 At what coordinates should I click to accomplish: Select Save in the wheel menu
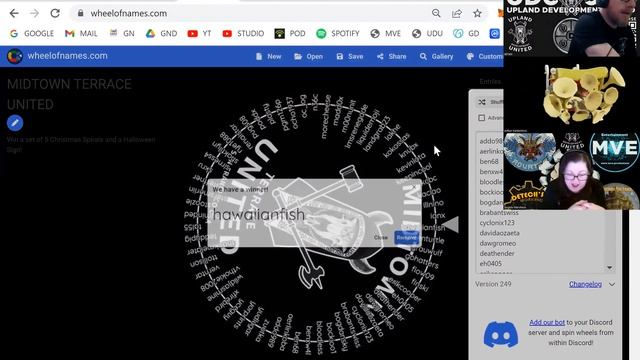[x=350, y=56]
